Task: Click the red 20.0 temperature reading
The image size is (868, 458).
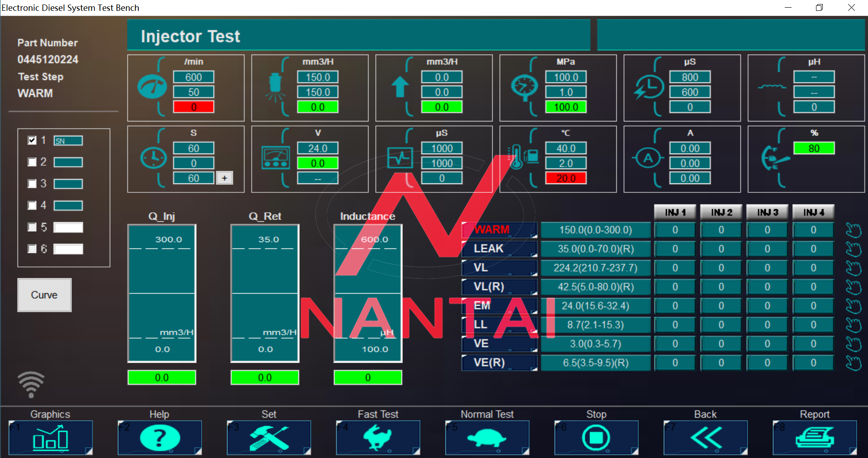Action: (566, 178)
